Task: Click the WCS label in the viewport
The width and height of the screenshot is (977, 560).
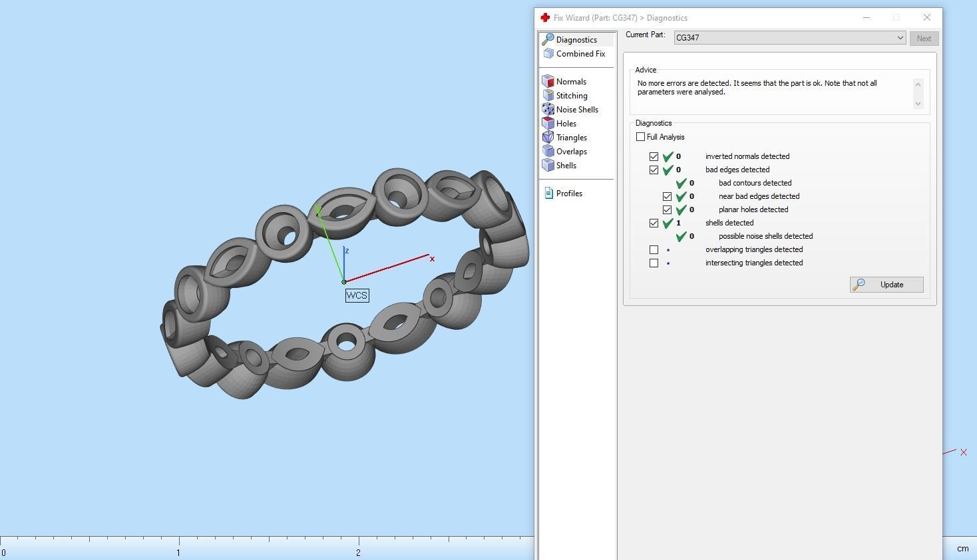Action: pos(357,295)
